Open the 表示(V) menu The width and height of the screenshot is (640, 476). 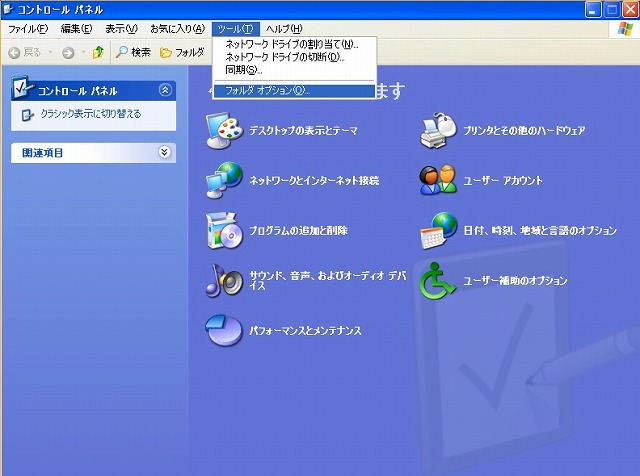[121, 29]
